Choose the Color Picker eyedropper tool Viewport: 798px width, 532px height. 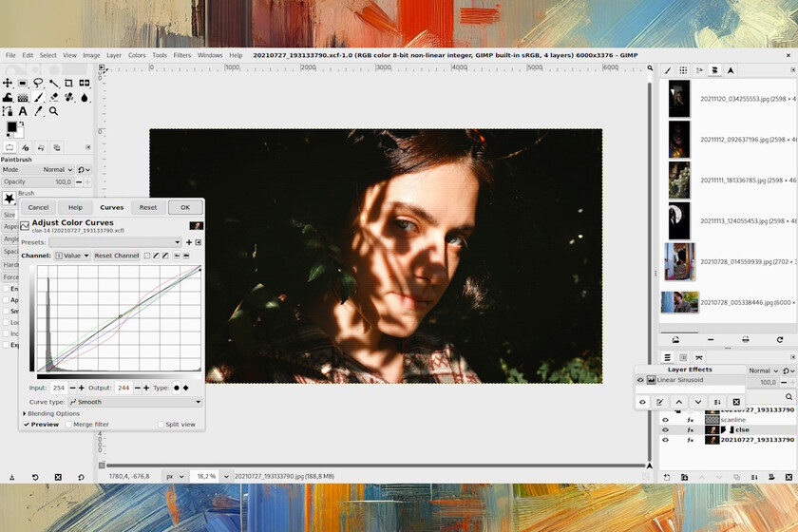(x=38, y=111)
